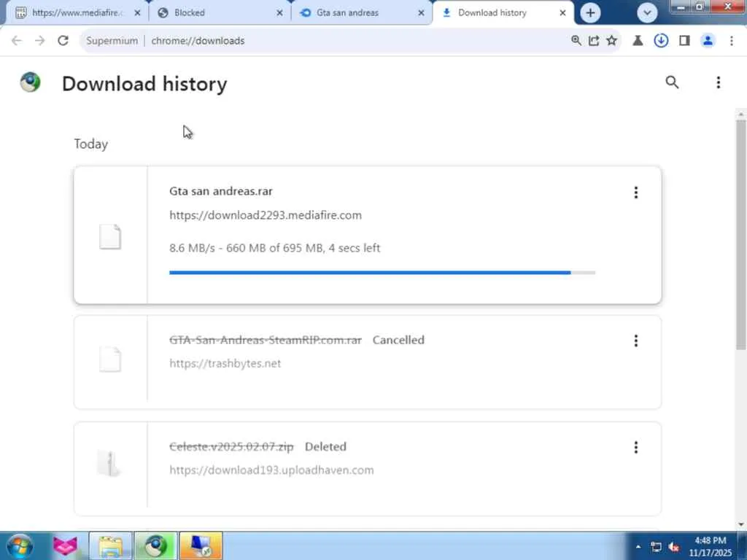This screenshot has height=560, width=747.
Task: Open Download history page more actions menu
Action: pyautogui.click(x=718, y=82)
